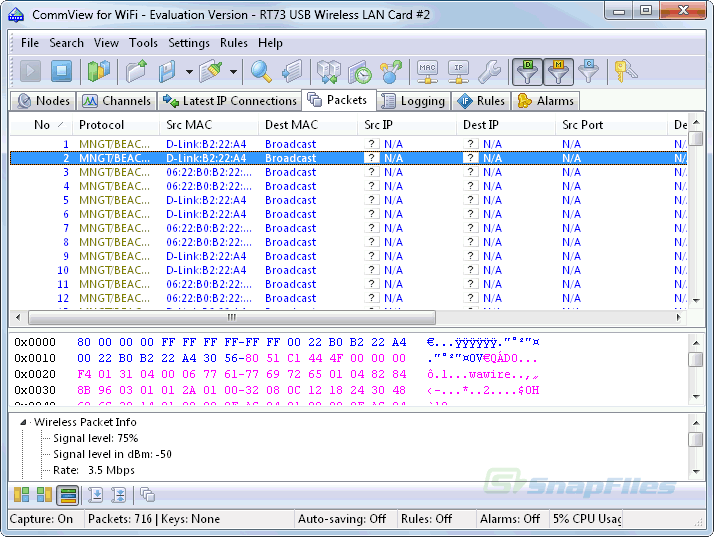This screenshot has width=714, height=537.
Task: Open the Save icon dropdown arrow
Action: [189, 72]
